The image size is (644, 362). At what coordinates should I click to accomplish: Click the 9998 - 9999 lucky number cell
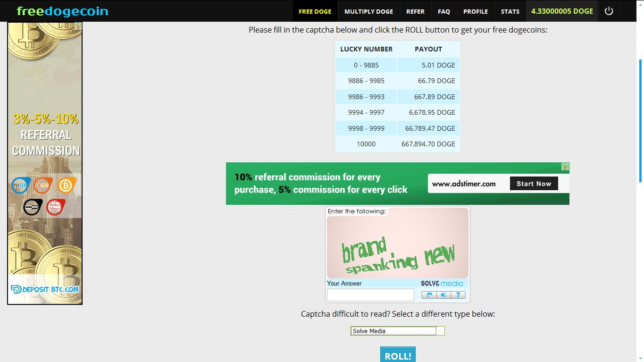tap(366, 128)
